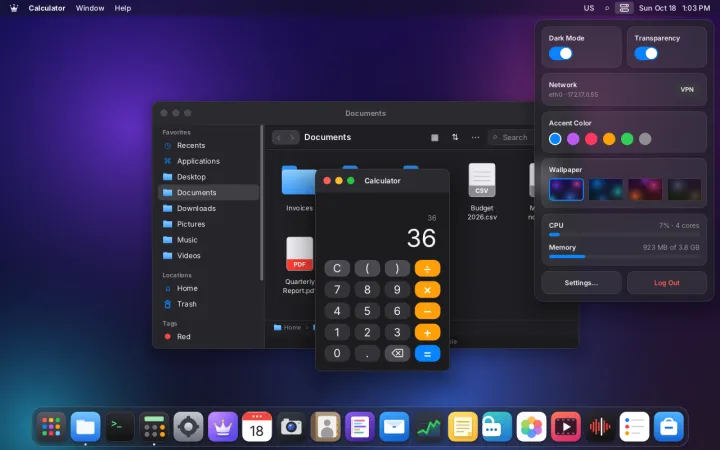Turn off Dark Mode switch
Image resolution: width=720 pixels, height=450 pixels.
(x=561, y=53)
